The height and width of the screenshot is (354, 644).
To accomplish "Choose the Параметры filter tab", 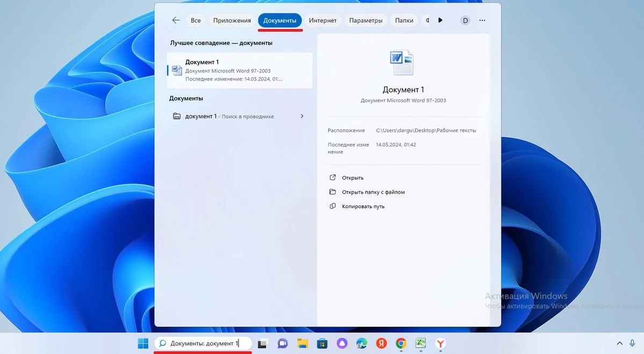I will [x=366, y=20].
